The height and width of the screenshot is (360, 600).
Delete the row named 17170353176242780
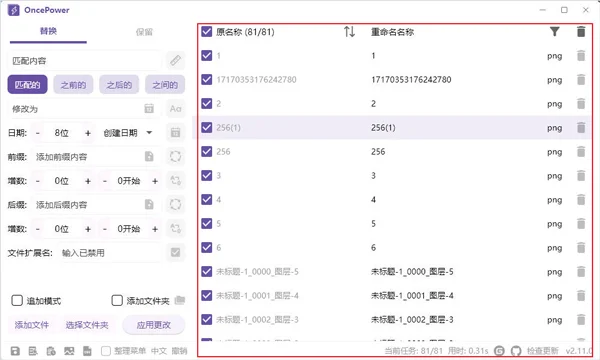[581, 80]
